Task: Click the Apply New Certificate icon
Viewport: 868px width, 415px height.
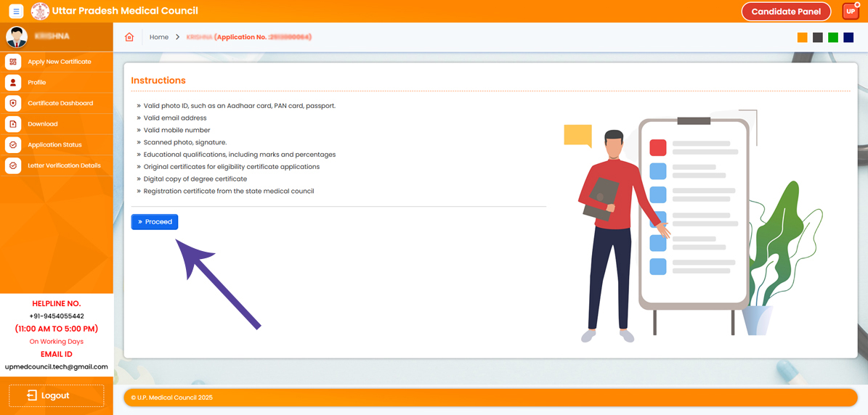Action: 13,62
